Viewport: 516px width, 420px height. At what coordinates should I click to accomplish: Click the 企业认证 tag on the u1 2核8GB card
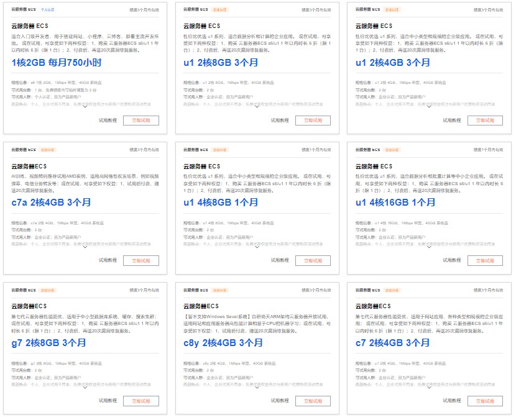click(x=219, y=9)
